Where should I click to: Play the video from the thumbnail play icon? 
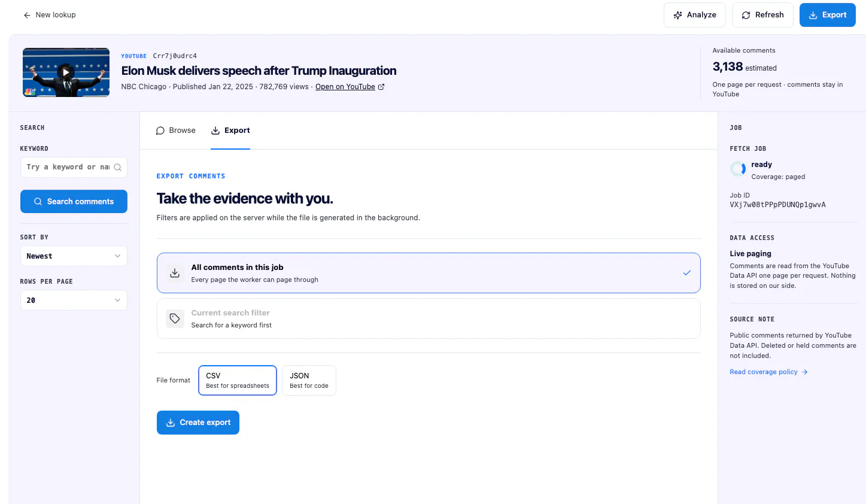pyautogui.click(x=66, y=72)
